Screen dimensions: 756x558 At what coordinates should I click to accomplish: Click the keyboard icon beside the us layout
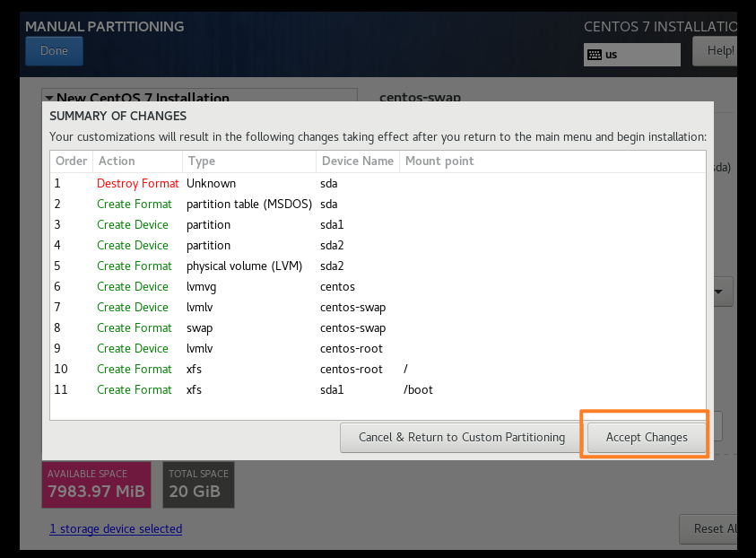coord(595,55)
